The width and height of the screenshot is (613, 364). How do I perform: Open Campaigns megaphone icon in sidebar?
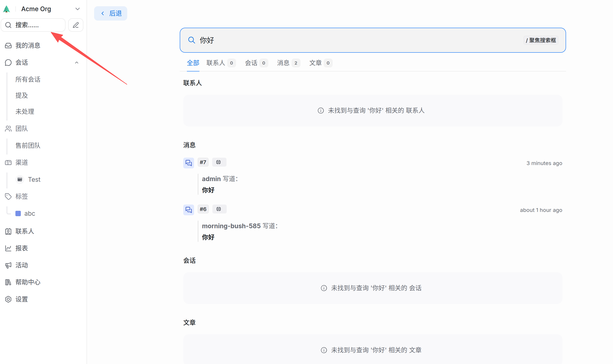pyautogui.click(x=8, y=265)
